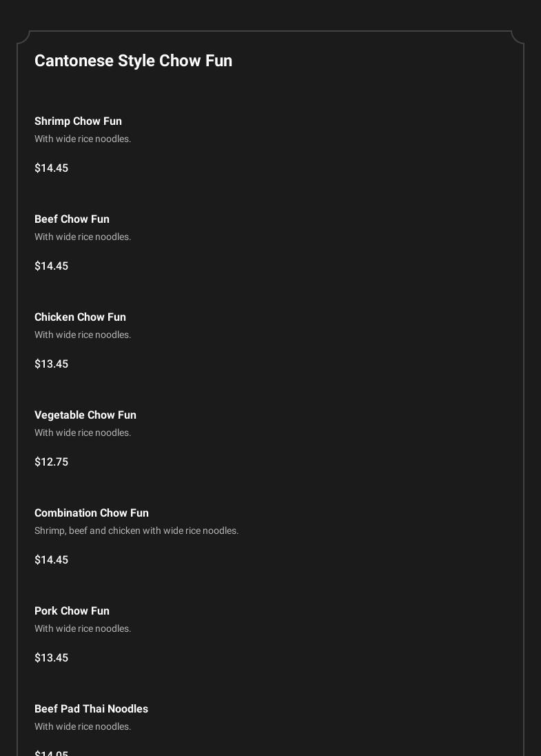Click the description under Beef Pad Thai Noodles
Image resolution: width=541 pixels, height=756 pixels.
[83, 727]
